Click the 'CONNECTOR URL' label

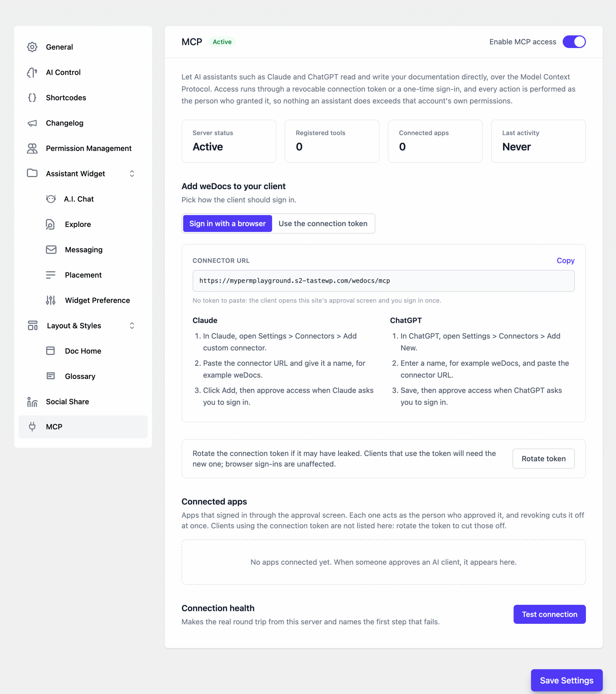coord(221,261)
